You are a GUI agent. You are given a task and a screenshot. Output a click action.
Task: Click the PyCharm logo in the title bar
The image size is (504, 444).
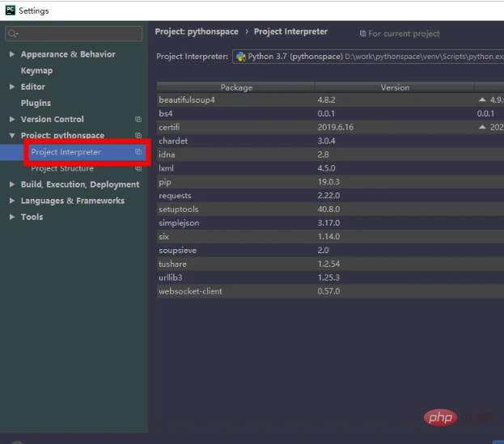10,11
